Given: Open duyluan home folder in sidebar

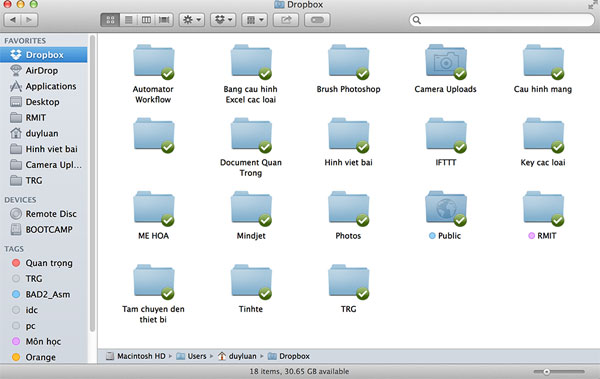Looking at the screenshot, I should coord(44,133).
